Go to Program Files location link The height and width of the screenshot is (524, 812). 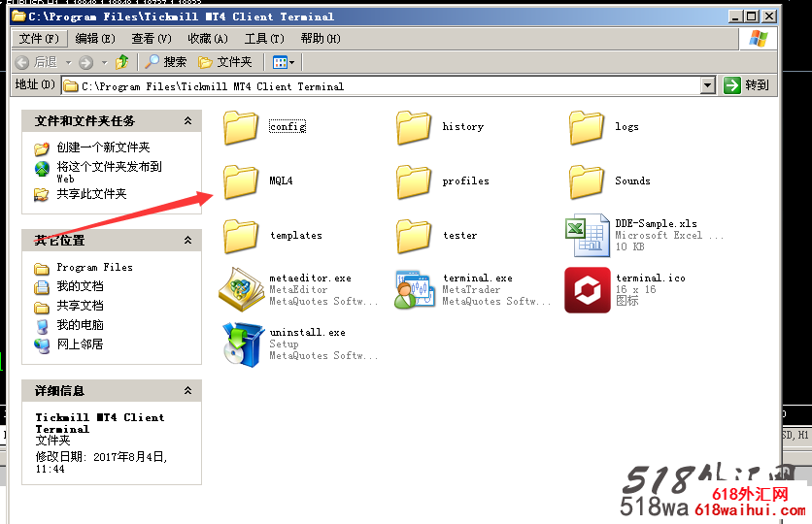(x=94, y=268)
